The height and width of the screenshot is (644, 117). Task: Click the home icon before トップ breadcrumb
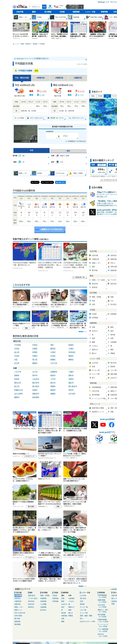point(14,44)
